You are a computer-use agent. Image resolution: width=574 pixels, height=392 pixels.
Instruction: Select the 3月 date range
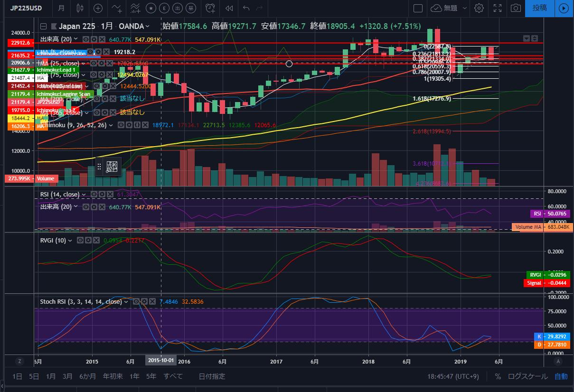67,376
